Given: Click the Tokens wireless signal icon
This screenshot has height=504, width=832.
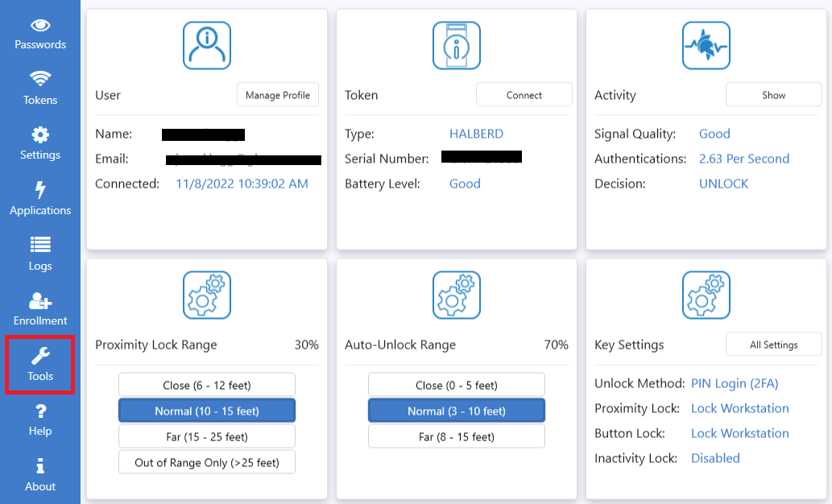Looking at the screenshot, I should (40, 80).
